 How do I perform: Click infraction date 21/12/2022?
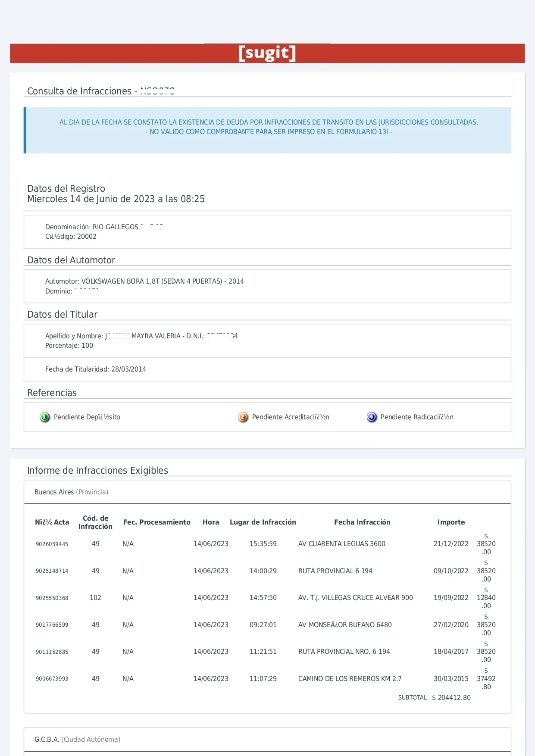pyautogui.click(x=451, y=544)
